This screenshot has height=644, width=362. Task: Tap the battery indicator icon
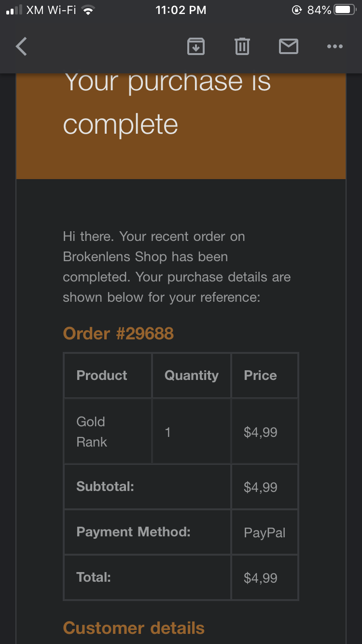[x=346, y=10]
